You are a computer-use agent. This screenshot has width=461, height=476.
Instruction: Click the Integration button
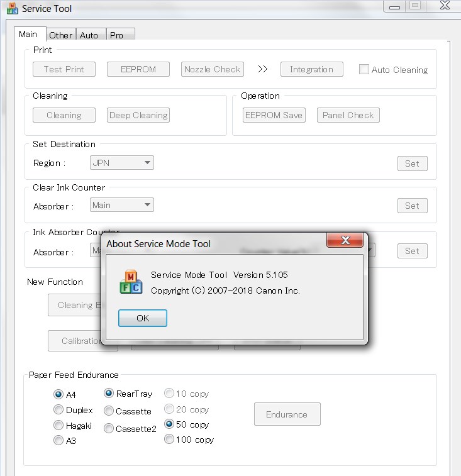coord(312,69)
